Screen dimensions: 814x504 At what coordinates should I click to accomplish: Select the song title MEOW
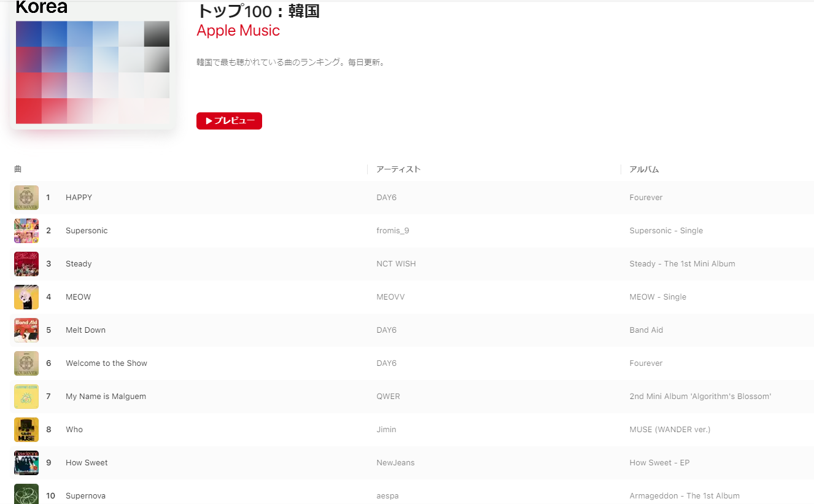pyautogui.click(x=78, y=297)
